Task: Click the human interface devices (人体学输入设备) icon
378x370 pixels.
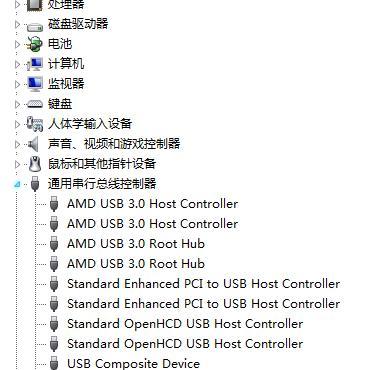Action: coord(35,124)
